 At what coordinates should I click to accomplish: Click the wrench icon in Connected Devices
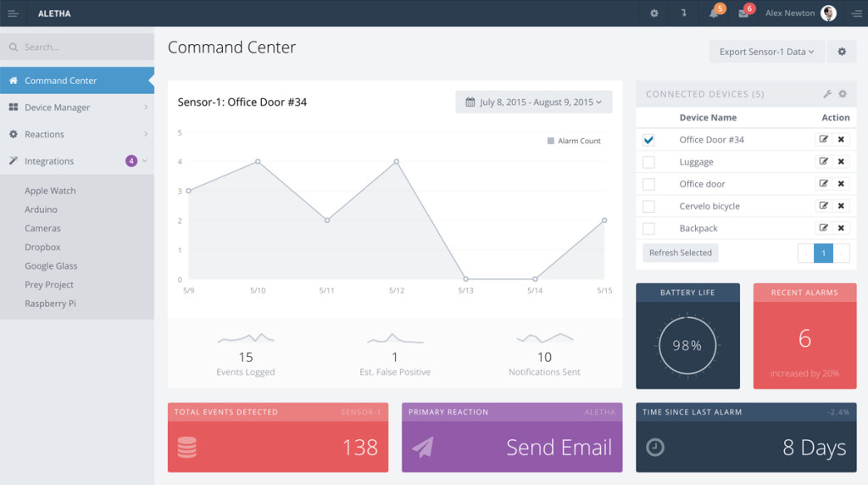pyautogui.click(x=827, y=94)
